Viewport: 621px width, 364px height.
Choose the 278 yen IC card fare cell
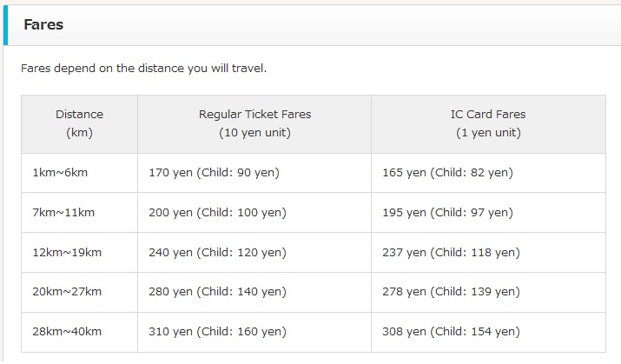coord(451,293)
